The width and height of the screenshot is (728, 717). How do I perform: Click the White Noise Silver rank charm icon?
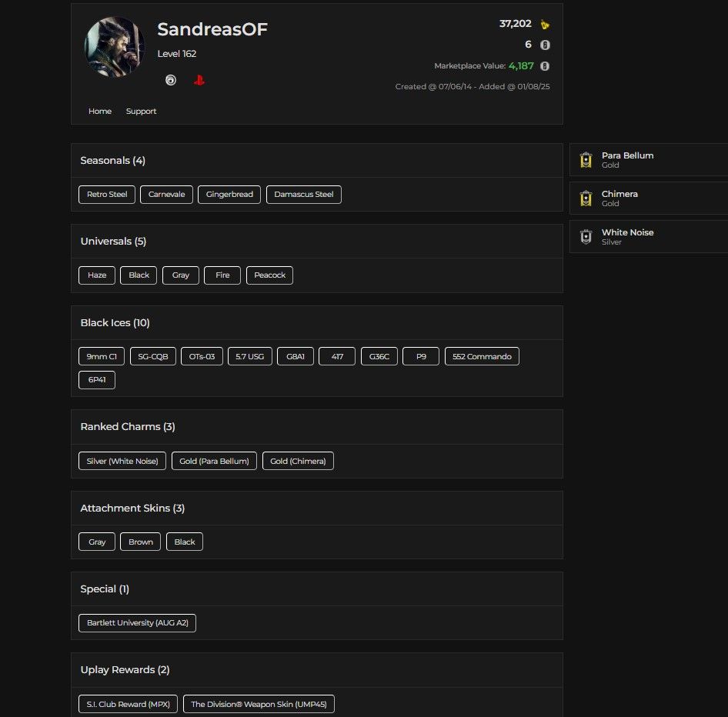pos(586,237)
